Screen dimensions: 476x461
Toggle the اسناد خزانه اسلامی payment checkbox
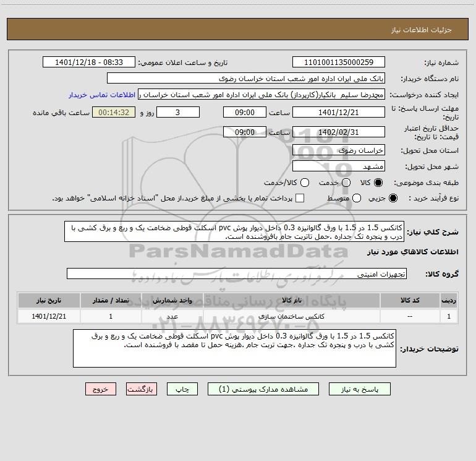pos(300,198)
